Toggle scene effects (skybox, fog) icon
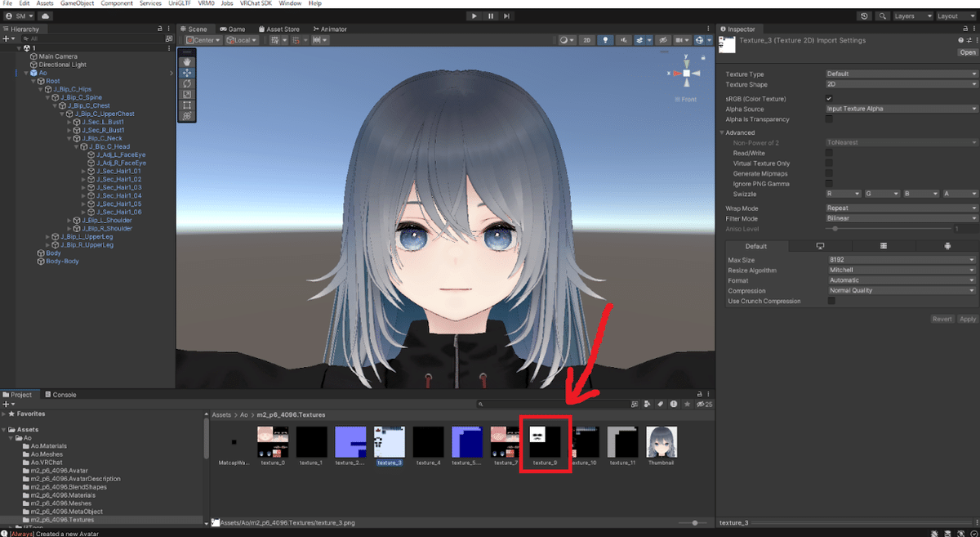980x537 pixels. click(641, 40)
